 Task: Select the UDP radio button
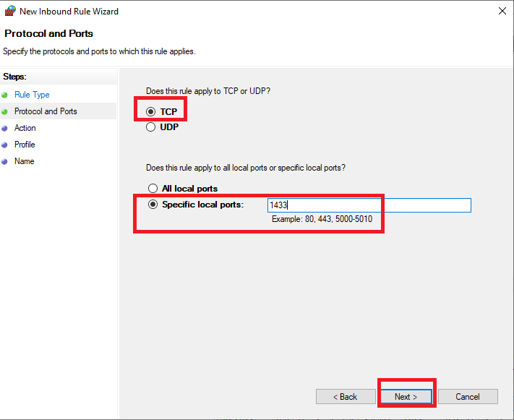tap(151, 127)
